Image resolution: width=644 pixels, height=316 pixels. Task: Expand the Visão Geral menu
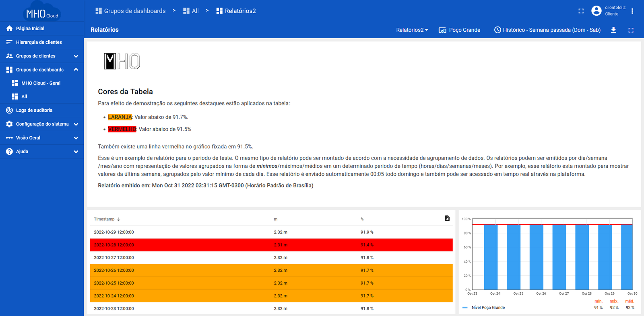[76, 138]
